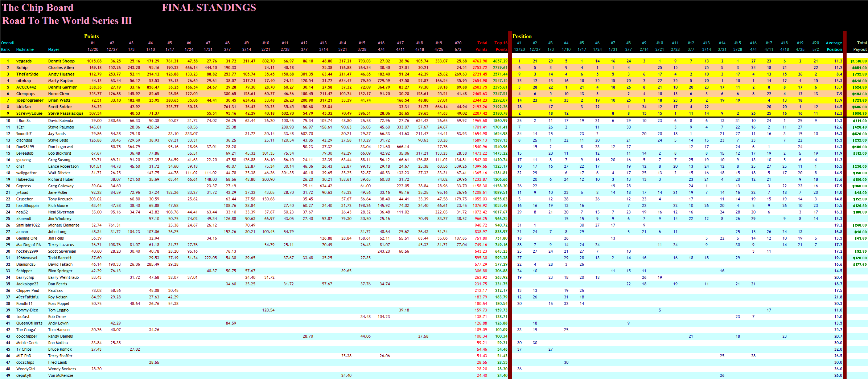Viewport: 868px width, 379px height.
Task: Select nickname cell 'Bchip'
Action: pyautogui.click(x=22, y=68)
